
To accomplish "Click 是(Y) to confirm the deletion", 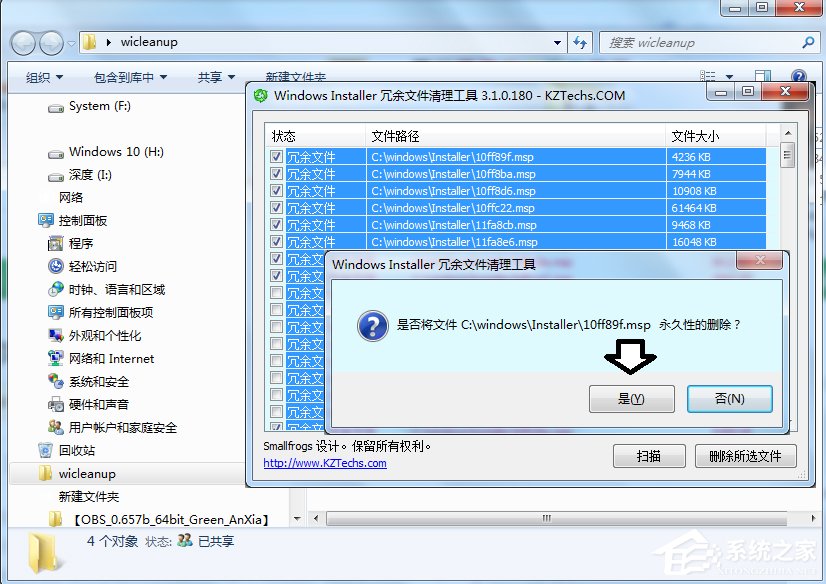I will click(x=631, y=398).
